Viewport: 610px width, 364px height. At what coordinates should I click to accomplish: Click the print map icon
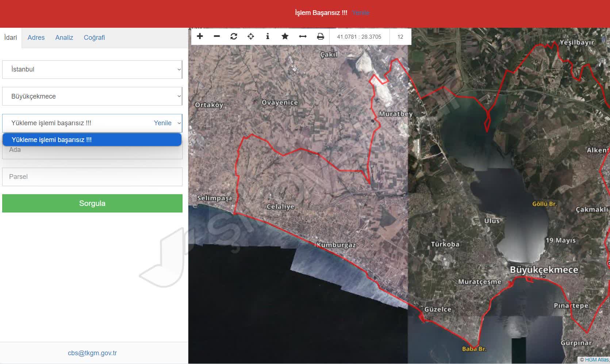[320, 37]
